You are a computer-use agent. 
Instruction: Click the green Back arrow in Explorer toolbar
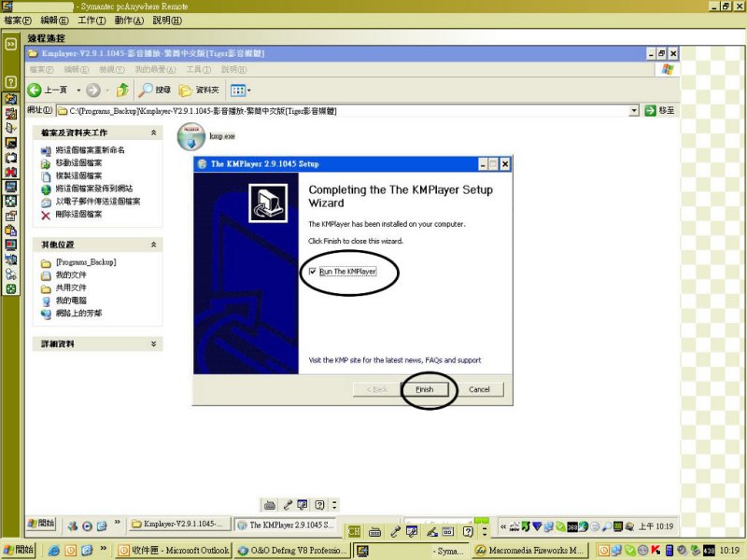[35, 90]
